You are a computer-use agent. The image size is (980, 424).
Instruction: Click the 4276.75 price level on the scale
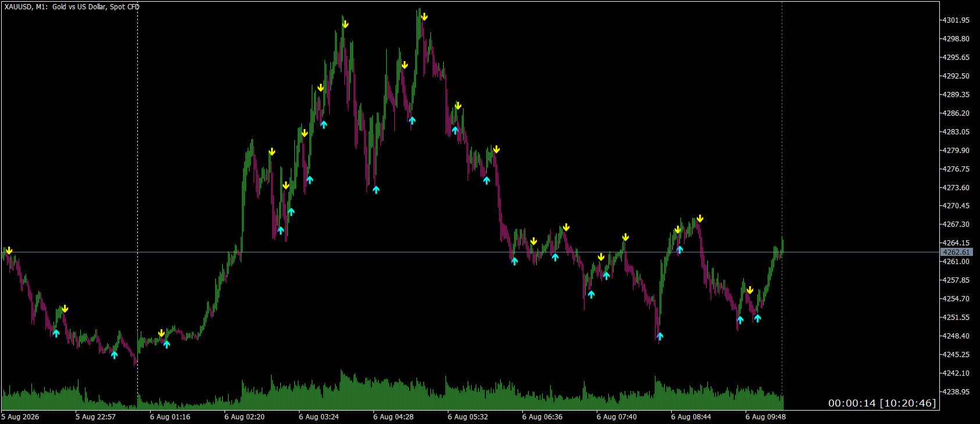(x=956, y=169)
